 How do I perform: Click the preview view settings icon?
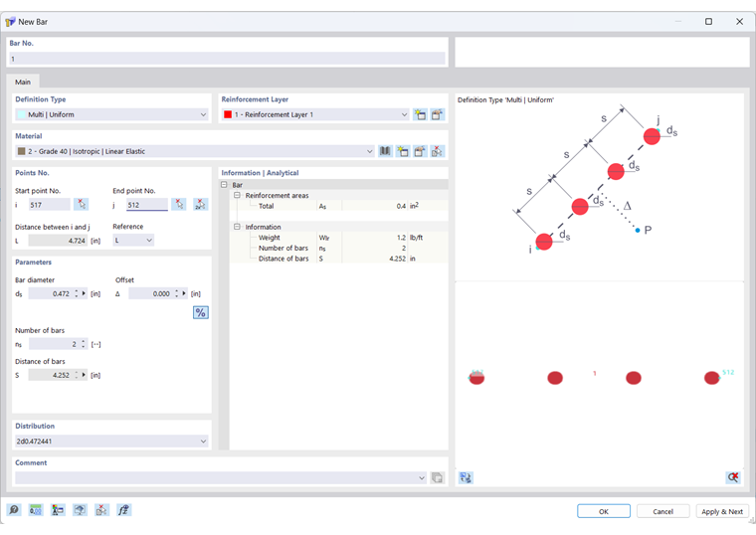click(x=466, y=477)
